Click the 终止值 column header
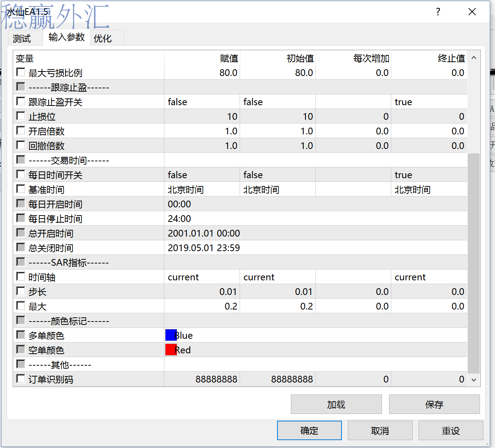495x448 pixels. pos(429,58)
